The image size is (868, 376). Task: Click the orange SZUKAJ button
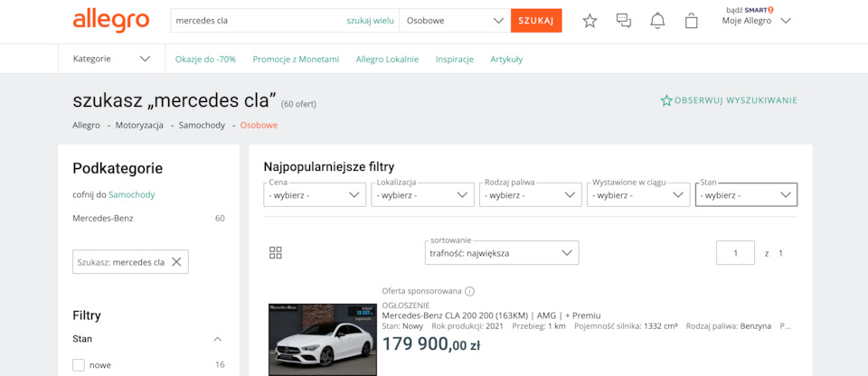[536, 21]
